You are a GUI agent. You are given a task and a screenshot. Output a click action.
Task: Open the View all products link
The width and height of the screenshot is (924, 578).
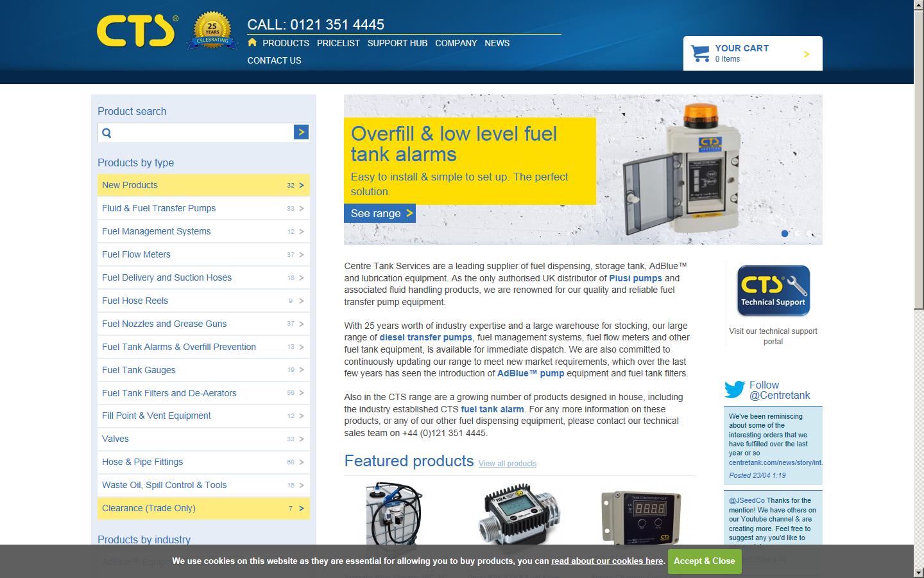pyautogui.click(x=508, y=463)
